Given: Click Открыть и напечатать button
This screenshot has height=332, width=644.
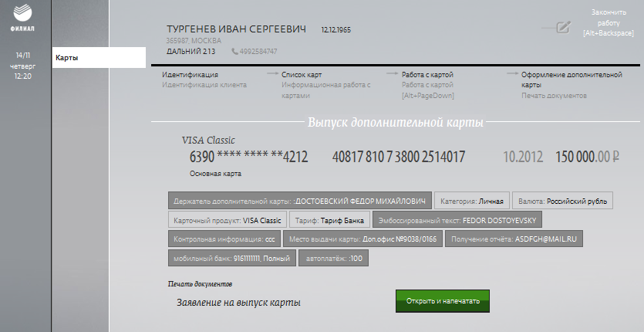Looking at the screenshot, I should (x=443, y=301).
